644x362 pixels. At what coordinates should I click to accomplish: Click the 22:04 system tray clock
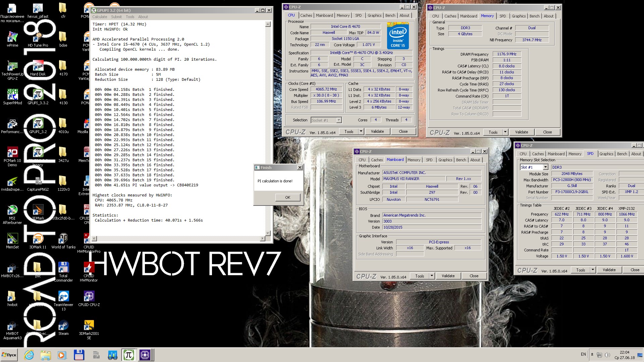pyautogui.click(x=625, y=352)
